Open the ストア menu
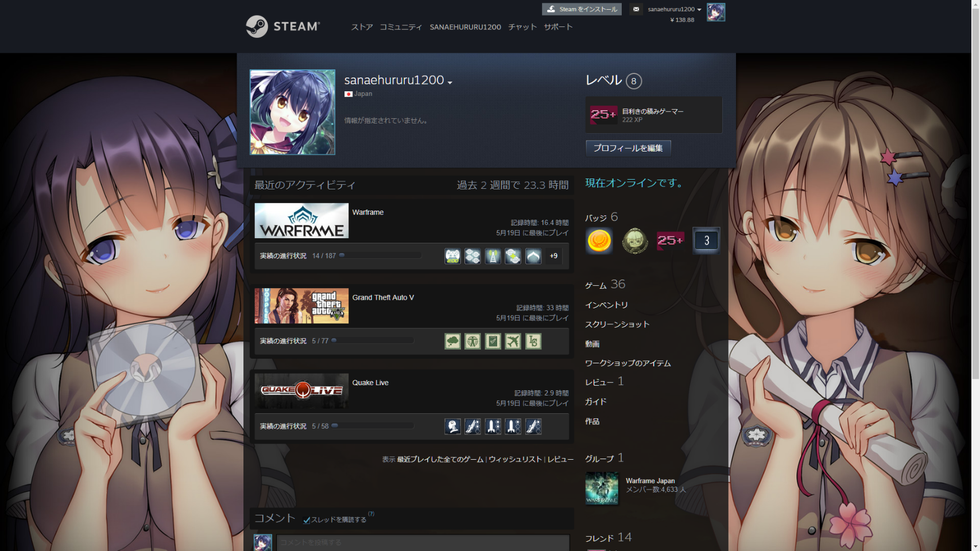The image size is (980, 551). tap(362, 27)
